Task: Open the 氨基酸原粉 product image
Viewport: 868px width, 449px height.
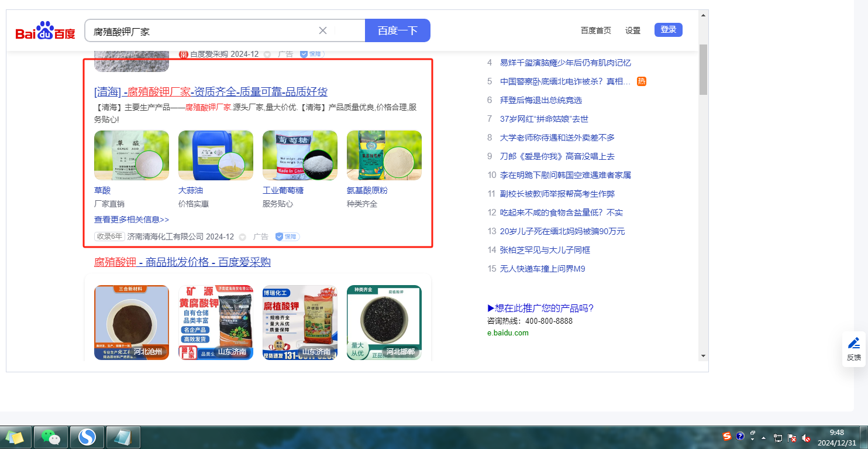Action: point(384,155)
